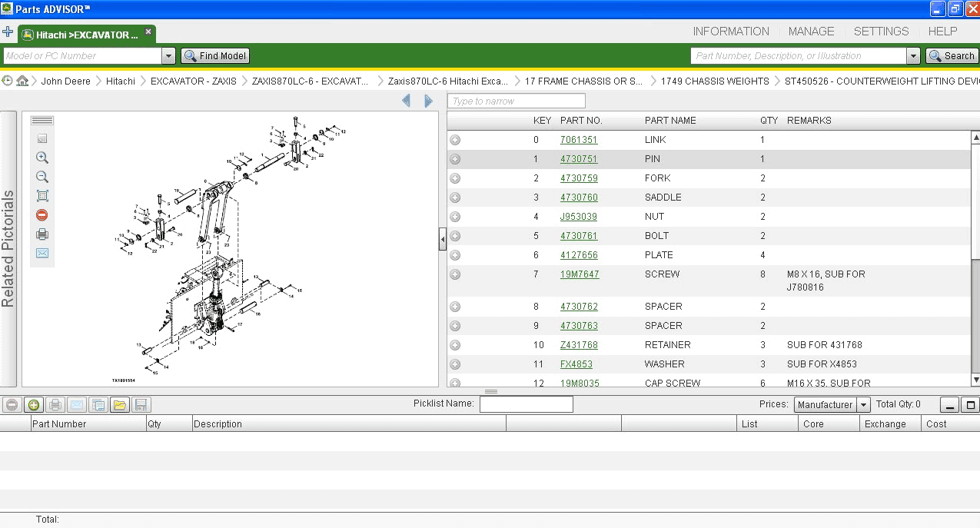Screen dimensions: 980x528
Task: Click the Type to narrow filter field
Action: point(517,101)
